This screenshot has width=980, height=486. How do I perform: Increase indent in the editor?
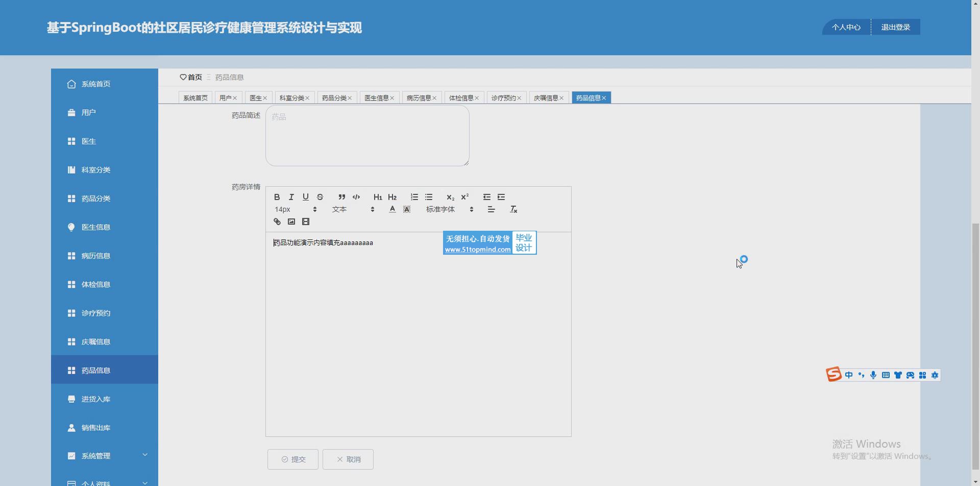pos(501,197)
